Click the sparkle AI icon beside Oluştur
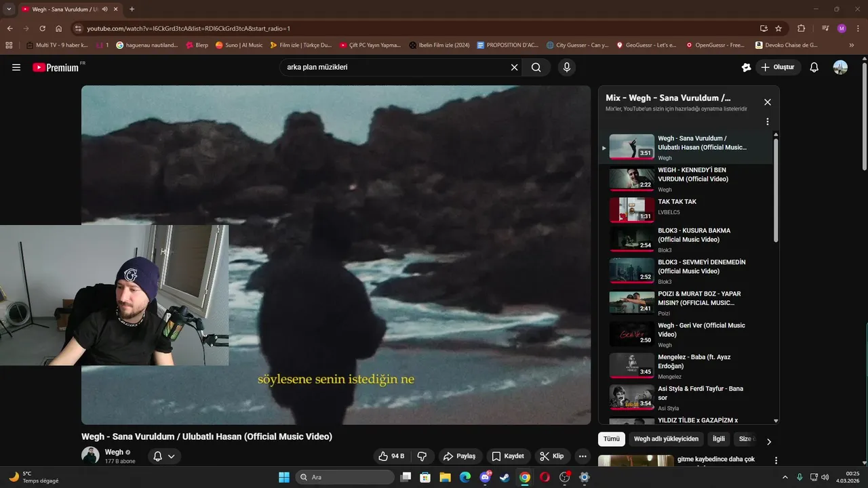Viewport: 868px width, 488px height. [746, 67]
